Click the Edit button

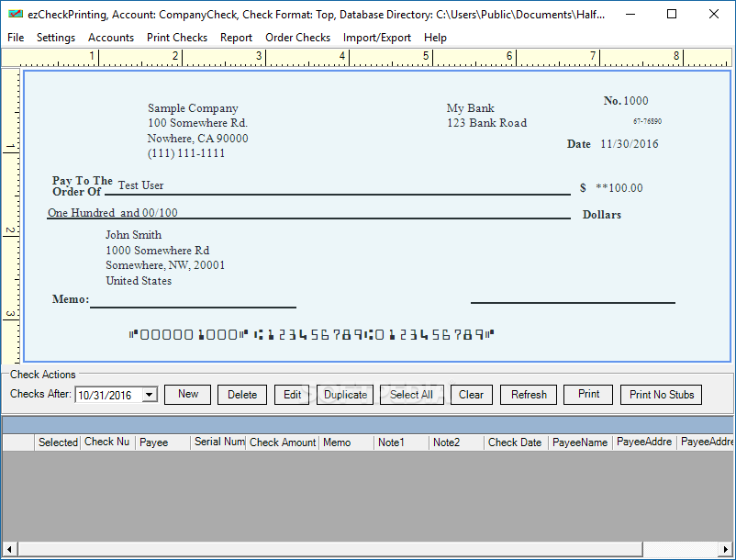pyautogui.click(x=292, y=395)
